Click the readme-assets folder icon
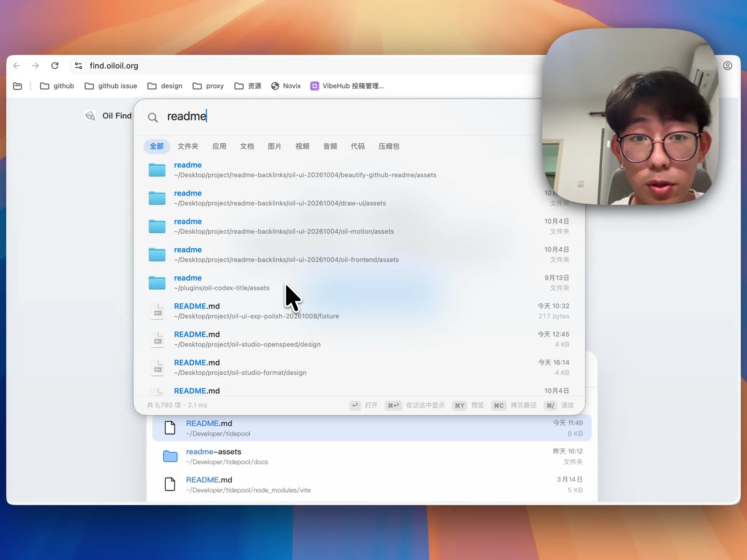This screenshot has height=560, width=747. (170, 456)
